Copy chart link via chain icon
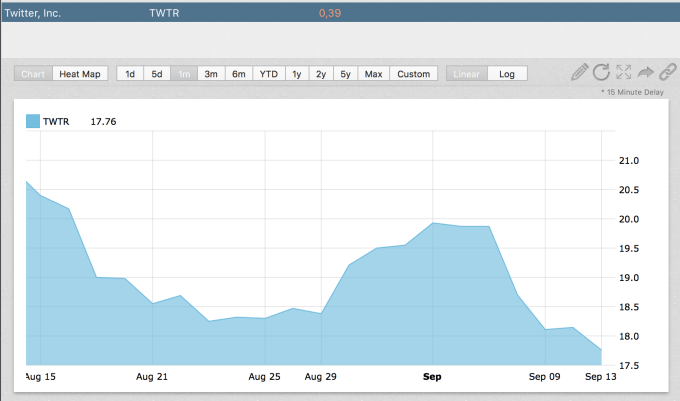The width and height of the screenshot is (680, 401). 666,72
